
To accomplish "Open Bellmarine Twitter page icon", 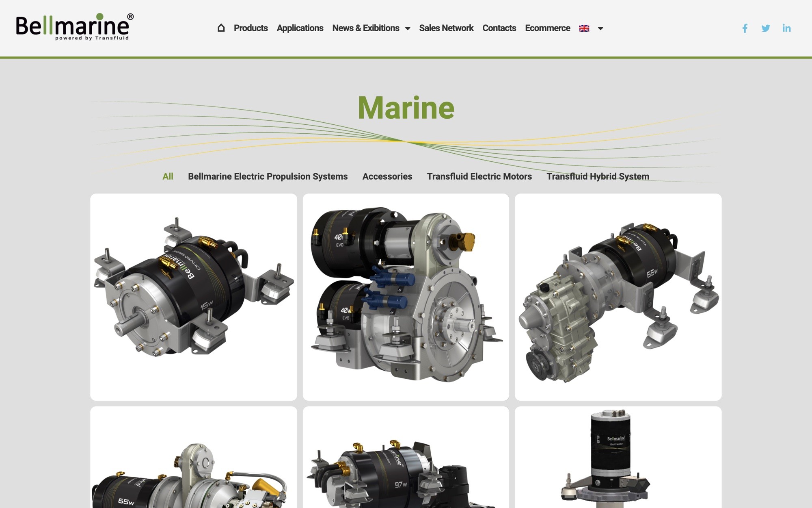I will coord(766,28).
